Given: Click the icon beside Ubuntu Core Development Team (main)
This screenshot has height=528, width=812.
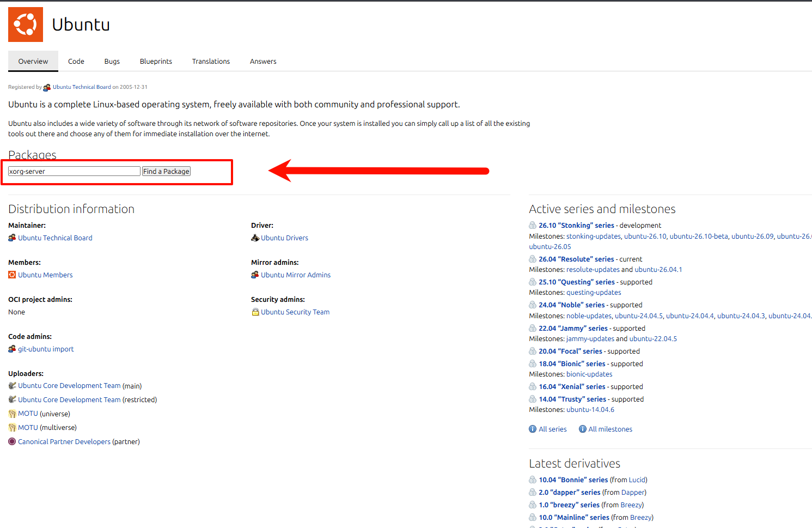Looking at the screenshot, I should (x=12, y=386).
